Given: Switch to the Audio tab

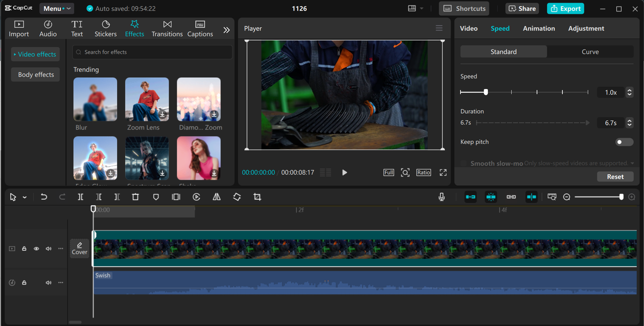Looking at the screenshot, I should [48, 29].
